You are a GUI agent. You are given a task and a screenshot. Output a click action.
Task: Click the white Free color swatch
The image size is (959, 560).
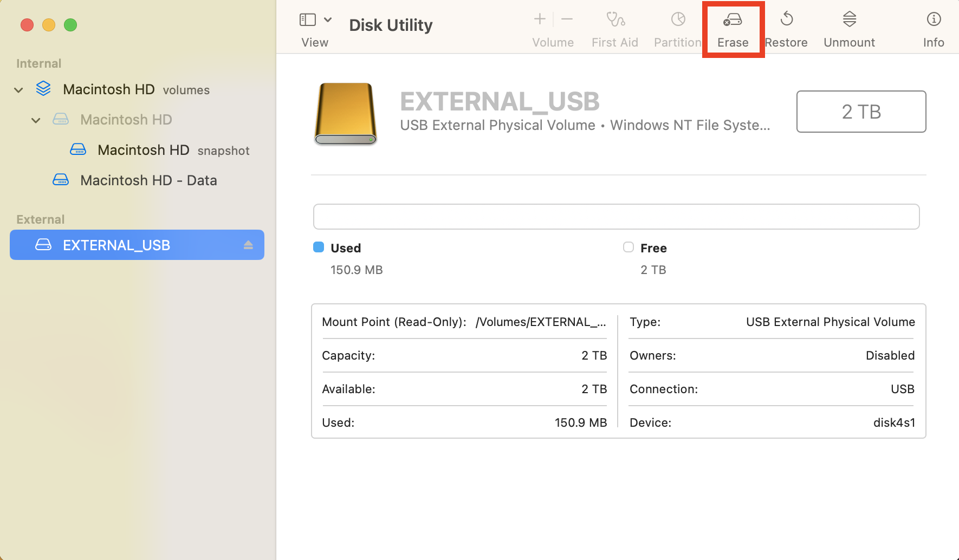pos(628,247)
